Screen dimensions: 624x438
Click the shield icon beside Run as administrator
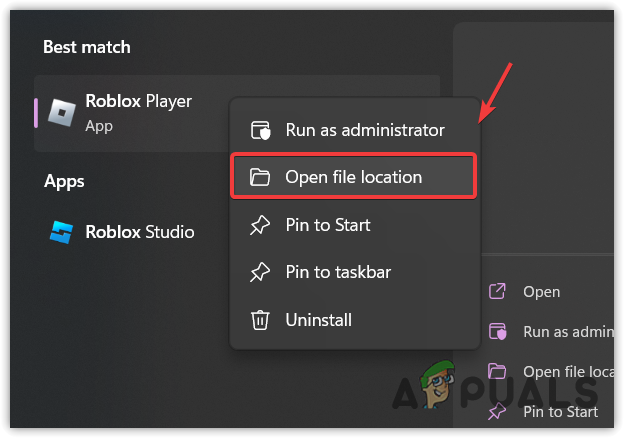260,130
